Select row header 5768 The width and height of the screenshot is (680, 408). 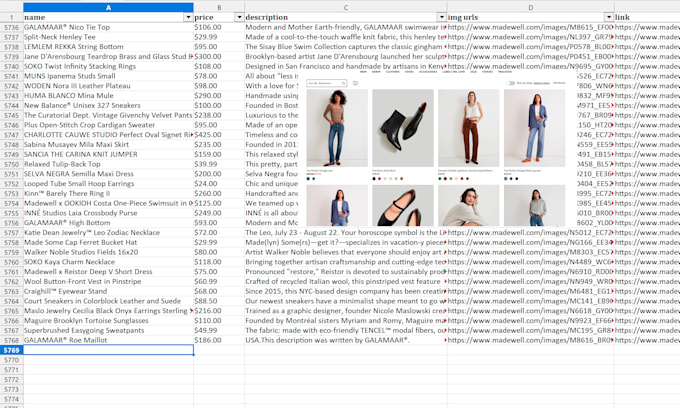point(12,340)
